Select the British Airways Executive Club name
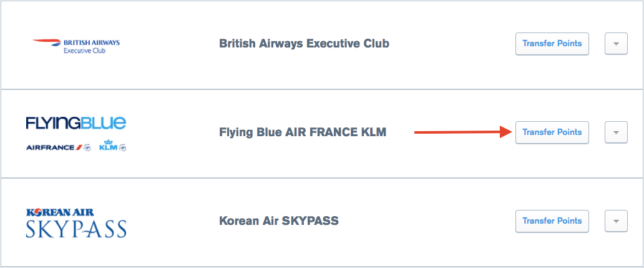This screenshot has height=268, width=644. (304, 44)
